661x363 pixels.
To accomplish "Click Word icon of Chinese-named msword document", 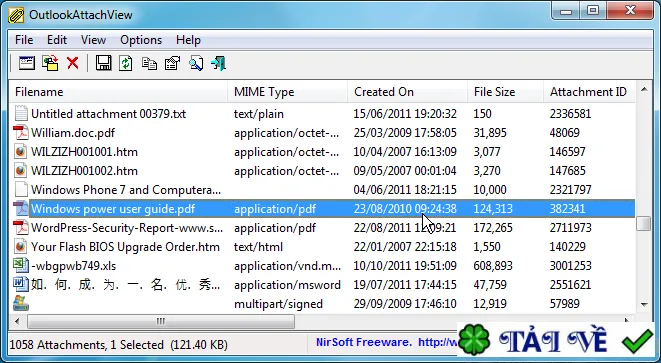I will pyautogui.click(x=21, y=285).
